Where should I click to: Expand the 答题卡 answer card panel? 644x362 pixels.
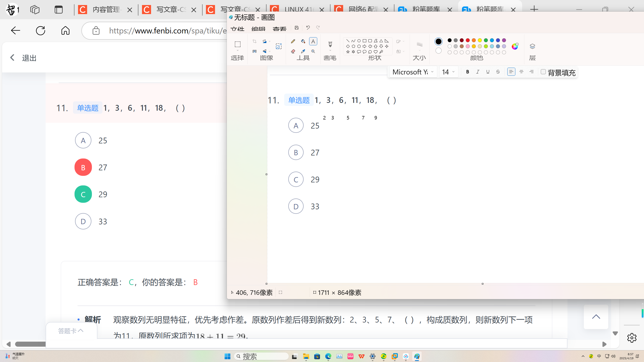click(x=71, y=331)
